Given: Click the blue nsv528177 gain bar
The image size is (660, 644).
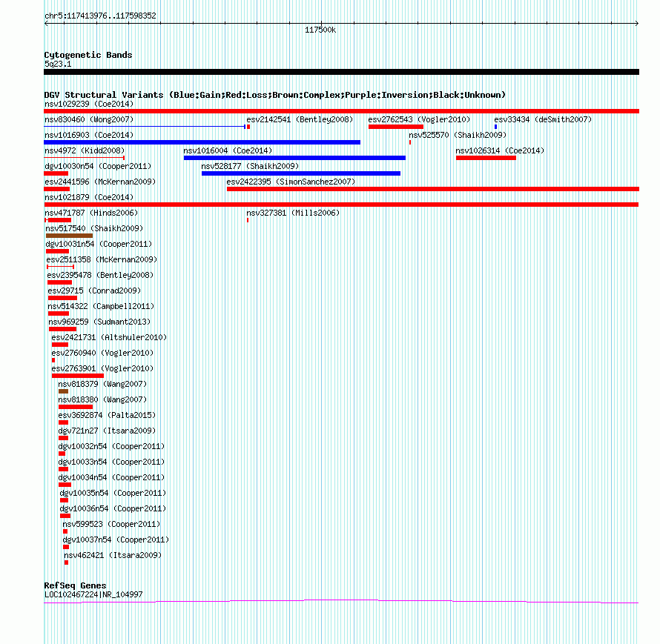Looking at the screenshot, I should point(301,173).
